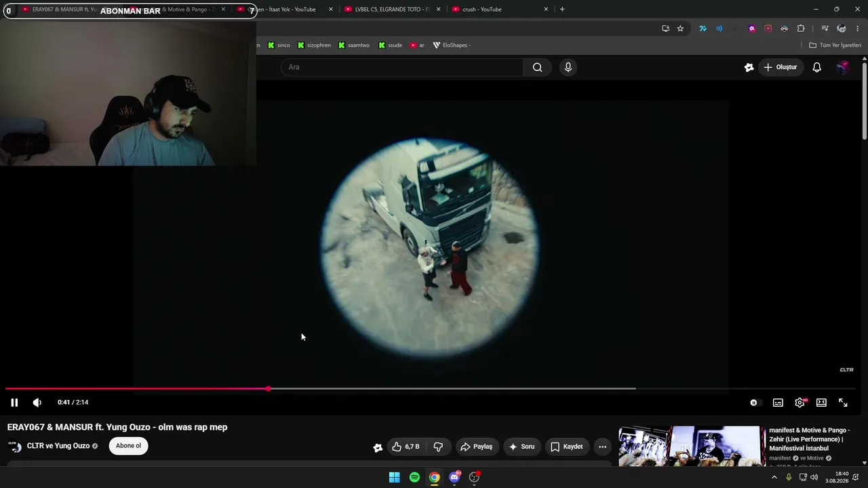The image size is (868, 488).
Task: Subscribe with the Abone ol button
Action: click(x=128, y=446)
